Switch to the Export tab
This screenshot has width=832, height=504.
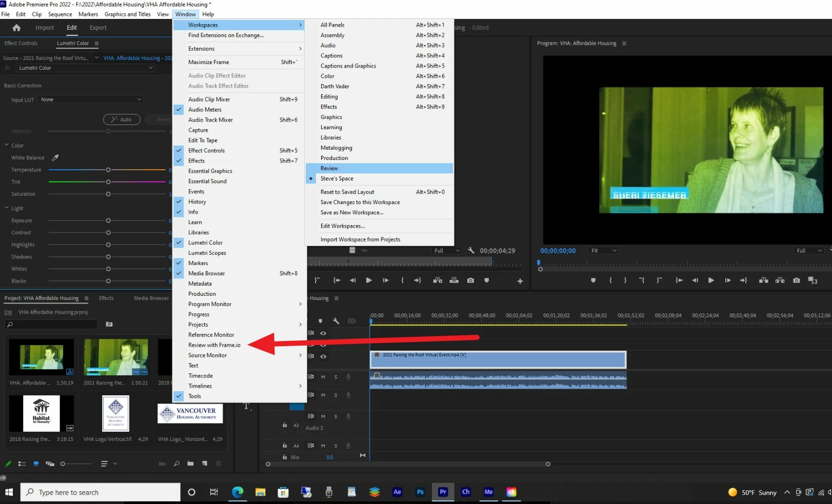pyautogui.click(x=98, y=28)
